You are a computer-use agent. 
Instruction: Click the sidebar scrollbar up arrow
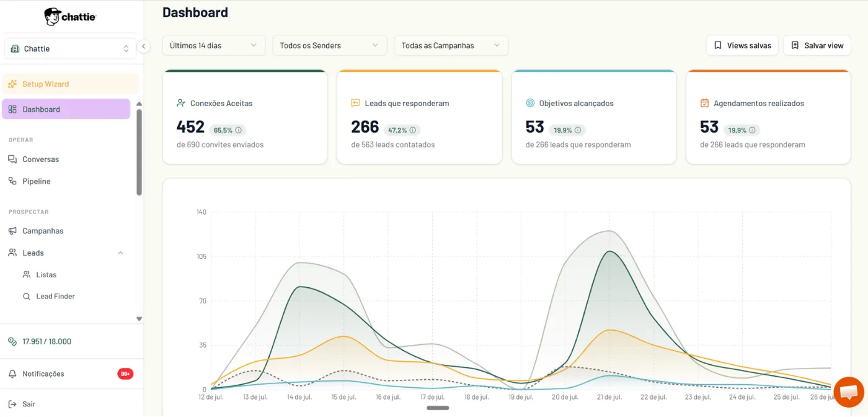point(139,104)
